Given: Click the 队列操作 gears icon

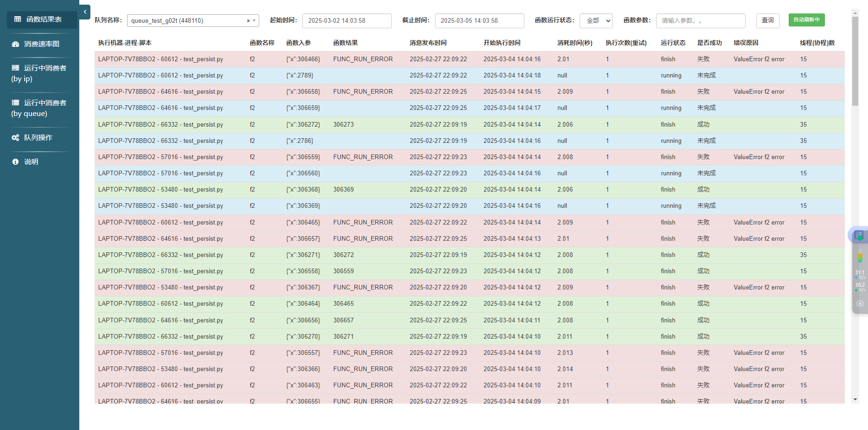Looking at the screenshot, I should click(x=15, y=138).
